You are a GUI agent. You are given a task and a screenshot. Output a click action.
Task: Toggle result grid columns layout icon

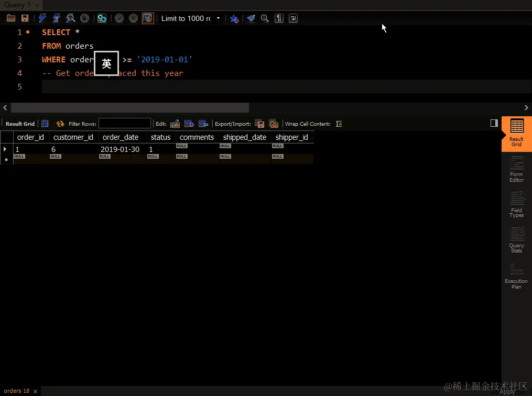click(45, 124)
